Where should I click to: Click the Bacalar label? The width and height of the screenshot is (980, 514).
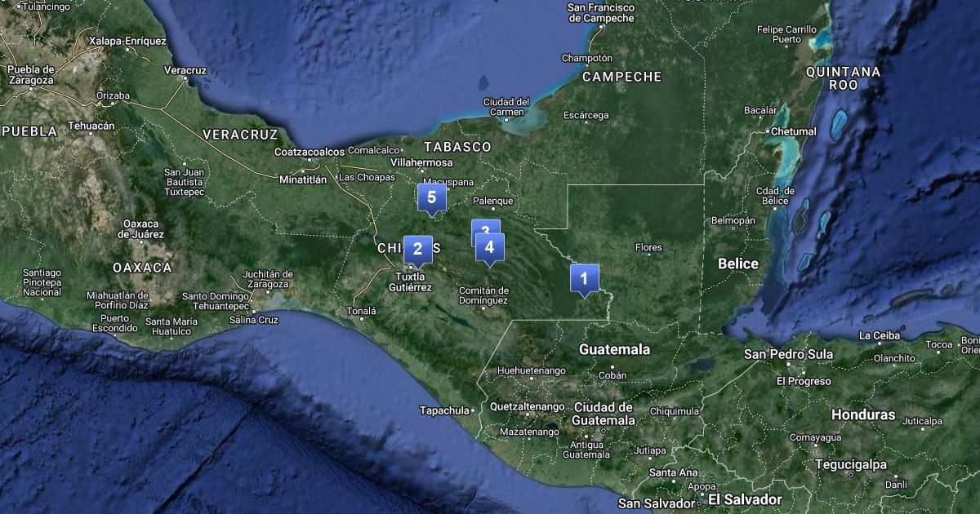759,110
